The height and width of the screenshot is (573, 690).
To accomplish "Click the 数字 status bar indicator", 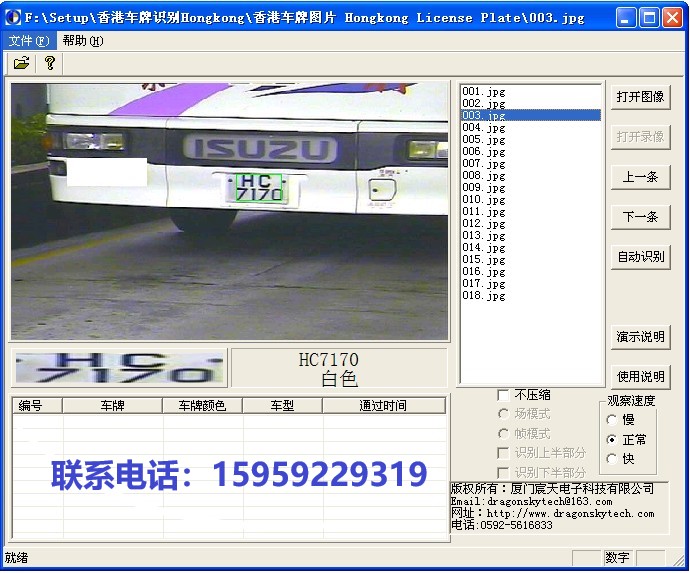I will click(x=617, y=558).
